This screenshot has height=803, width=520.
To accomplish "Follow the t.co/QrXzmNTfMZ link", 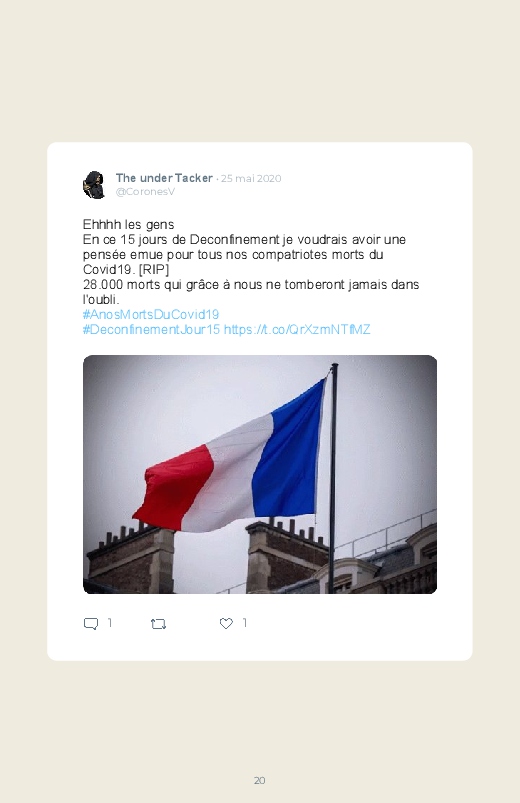I will [297, 329].
